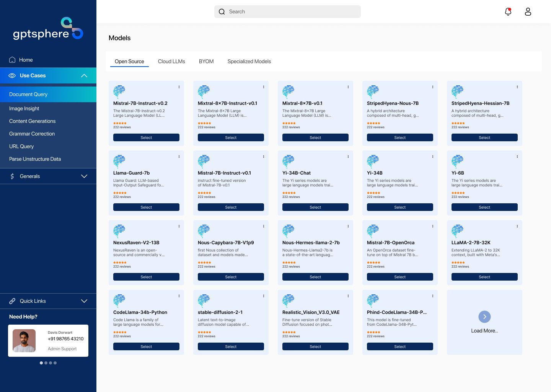The height and width of the screenshot is (392, 551).
Task: Click Davis Dorwart support photo
Action: tap(24, 341)
